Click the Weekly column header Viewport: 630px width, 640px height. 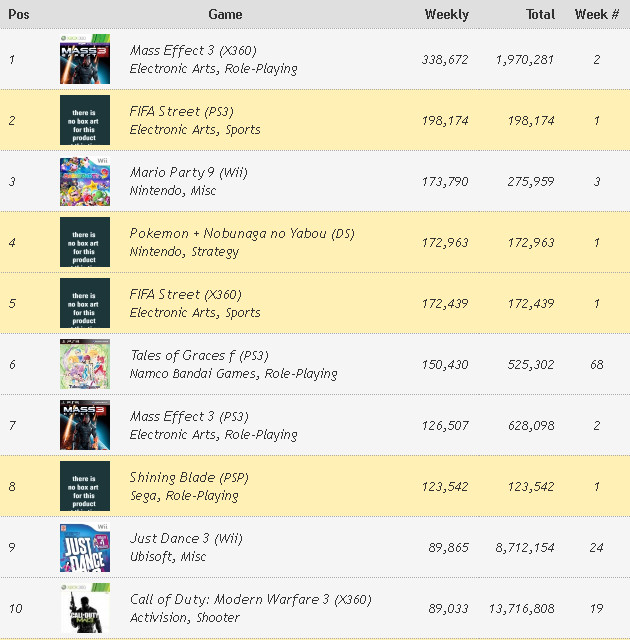click(446, 14)
